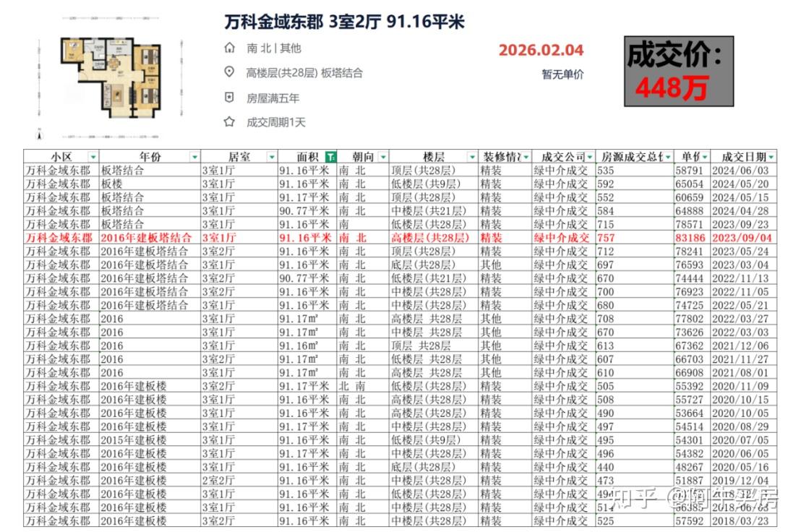Open the 成交日期 column filter dropdown

771,157
